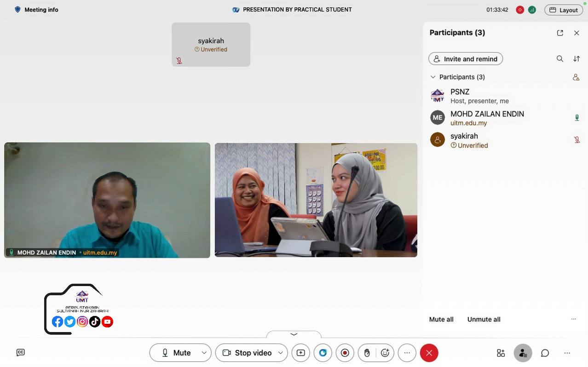Search participants with magnifier icon
This screenshot has width=588, height=367.
560,59
